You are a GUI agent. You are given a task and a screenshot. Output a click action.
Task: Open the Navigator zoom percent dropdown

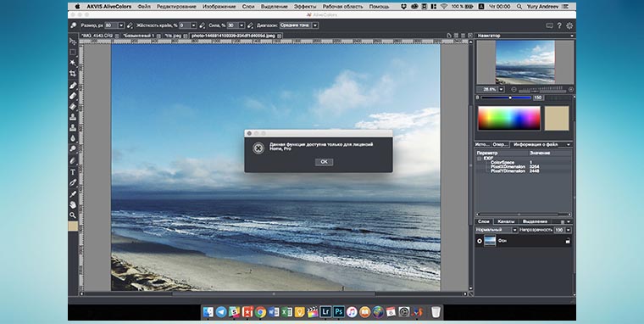[502, 89]
